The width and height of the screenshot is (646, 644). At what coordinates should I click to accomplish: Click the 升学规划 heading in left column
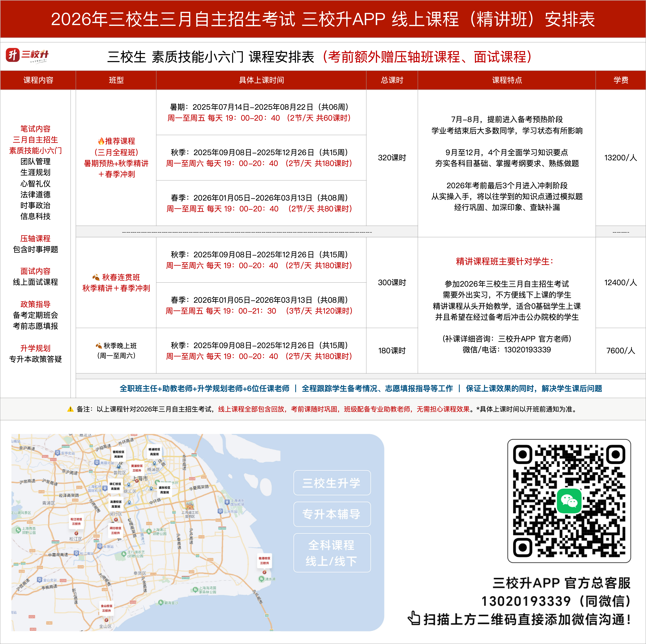[35, 348]
